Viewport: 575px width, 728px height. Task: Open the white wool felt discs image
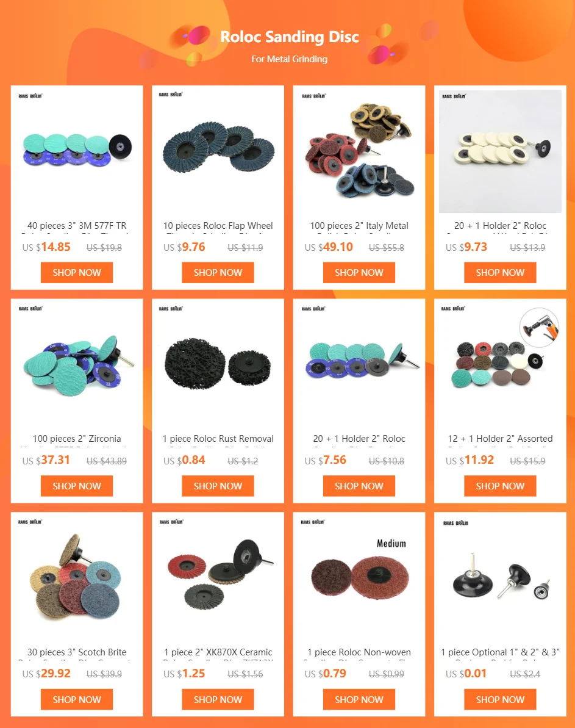point(500,151)
